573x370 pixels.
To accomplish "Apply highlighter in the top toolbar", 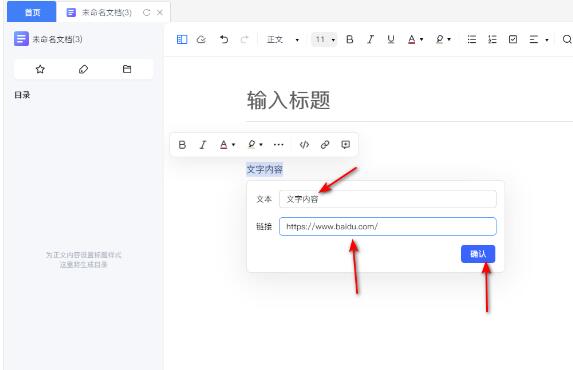I will coord(440,39).
